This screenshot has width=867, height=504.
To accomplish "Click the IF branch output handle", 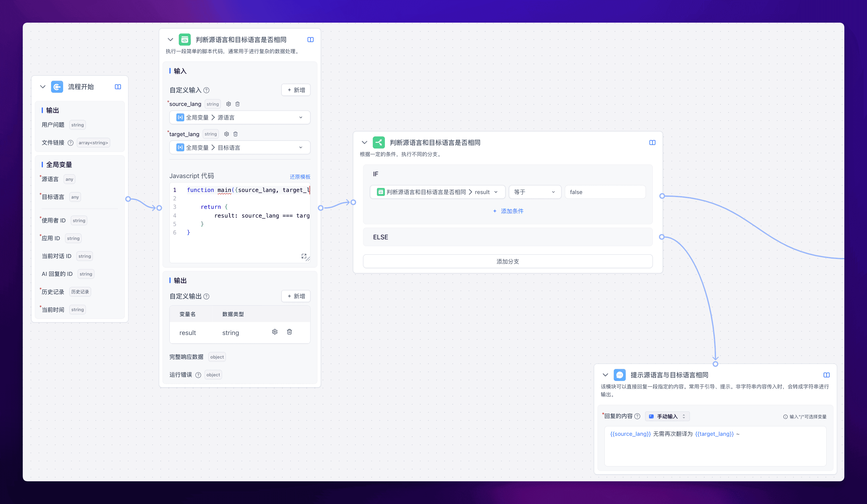I will 662,196.
